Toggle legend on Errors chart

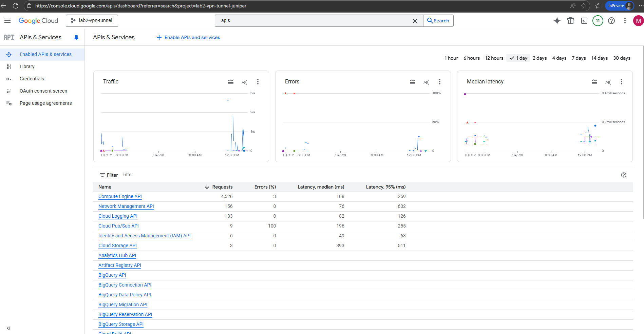(x=413, y=82)
